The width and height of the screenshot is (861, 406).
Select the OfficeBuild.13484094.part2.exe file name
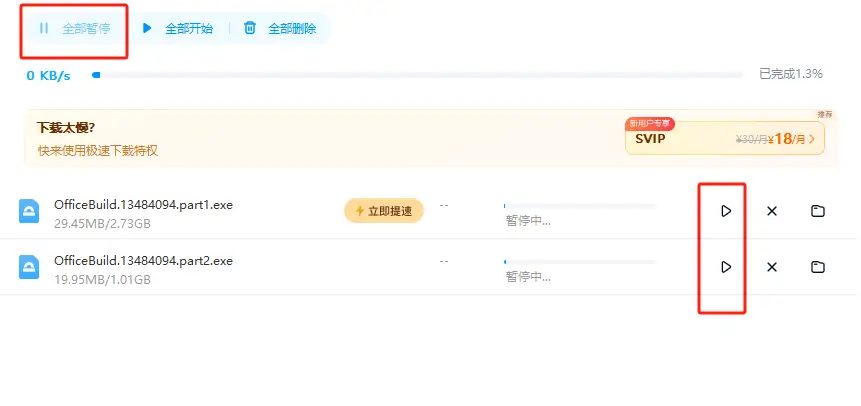[x=143, y=261]
